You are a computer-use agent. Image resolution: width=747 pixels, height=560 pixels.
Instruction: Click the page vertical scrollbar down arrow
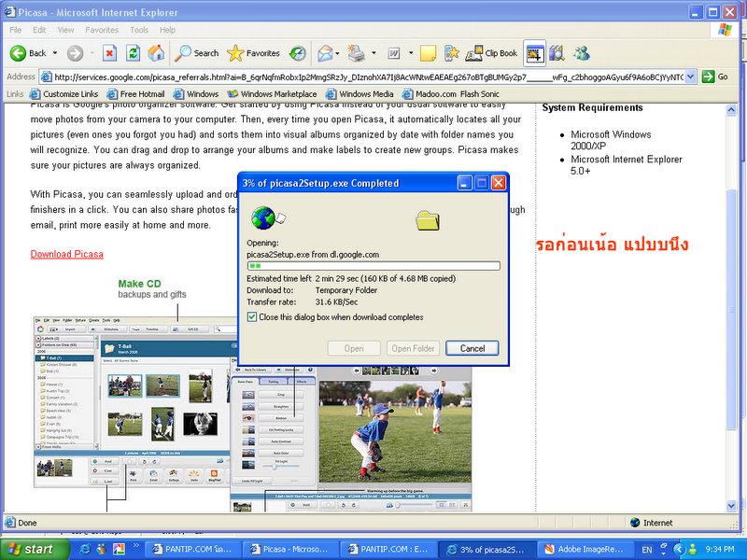tap(732, 506)
